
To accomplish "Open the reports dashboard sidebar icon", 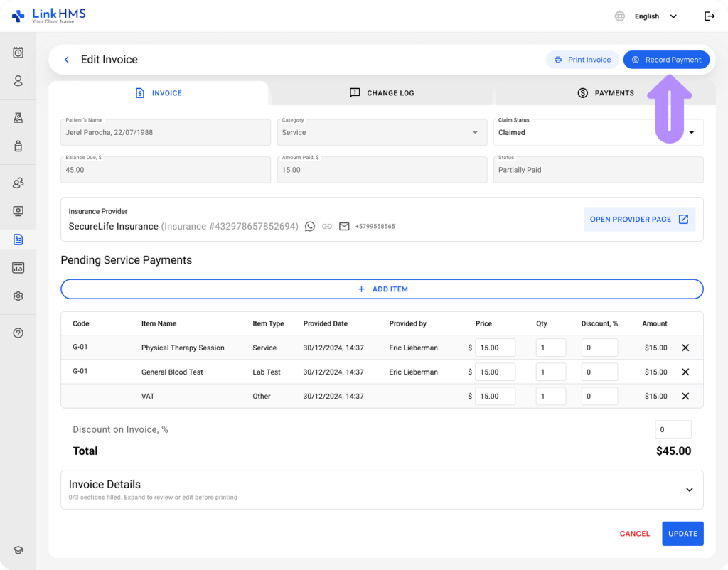I will click(x=18, y=268).
